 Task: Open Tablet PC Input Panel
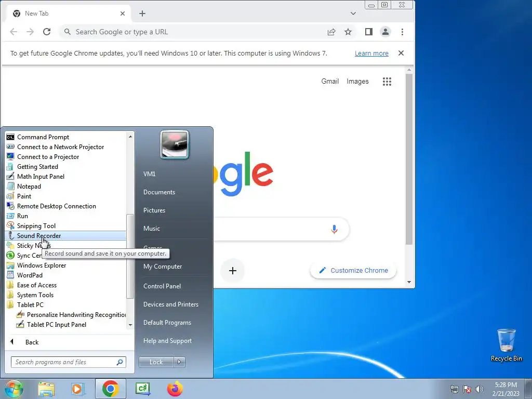click(x=56, y=325)
